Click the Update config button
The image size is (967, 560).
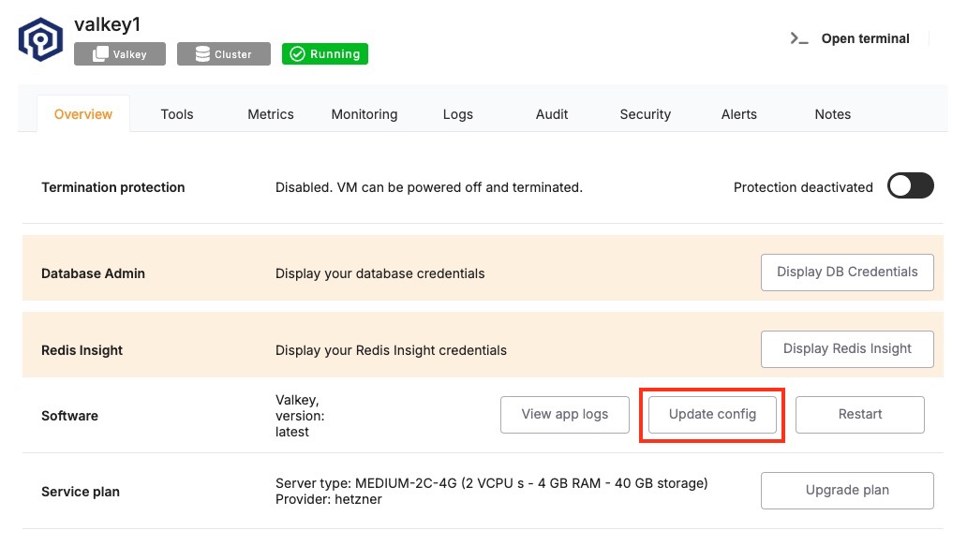(712, 415)
